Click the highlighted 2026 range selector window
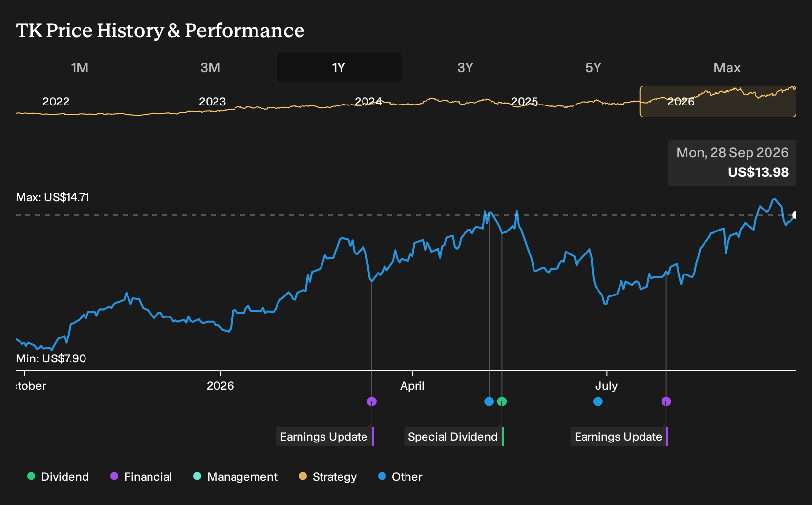812x505 pixels. (x=718, y=102)
